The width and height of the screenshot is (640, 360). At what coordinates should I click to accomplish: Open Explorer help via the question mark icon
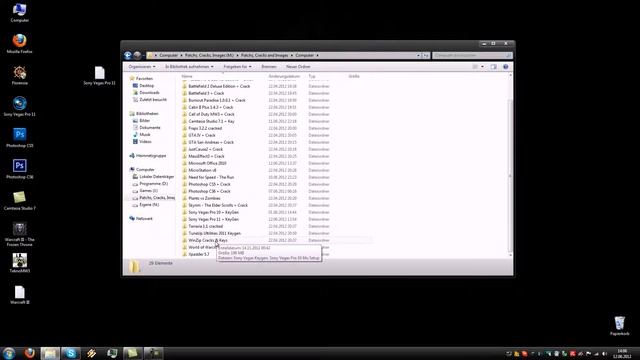(505, 67)
